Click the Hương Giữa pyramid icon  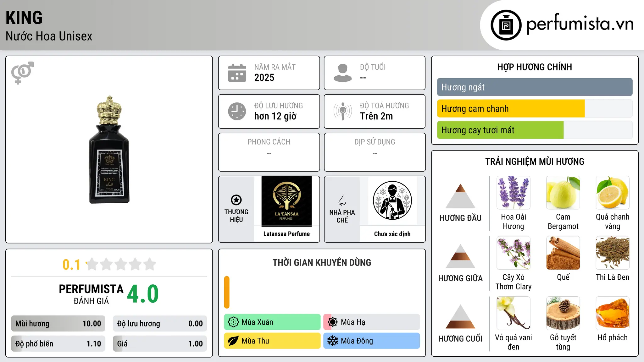tap(460, 256)
